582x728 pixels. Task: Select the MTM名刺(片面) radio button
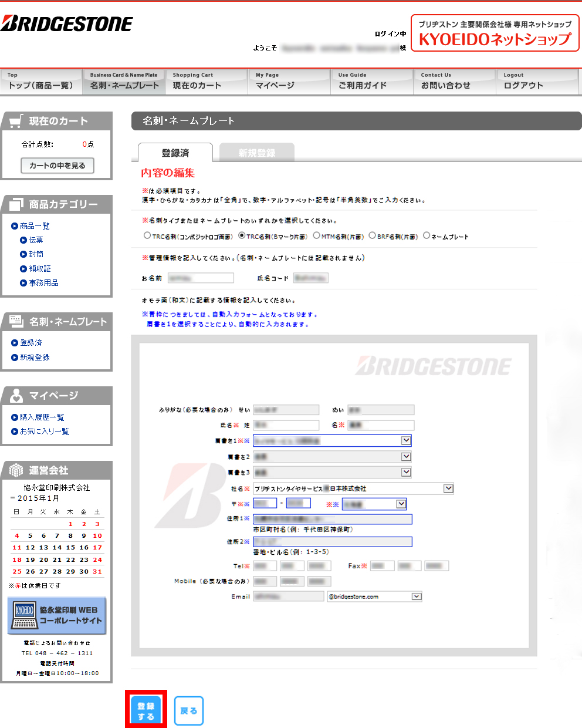coord(316,235)
